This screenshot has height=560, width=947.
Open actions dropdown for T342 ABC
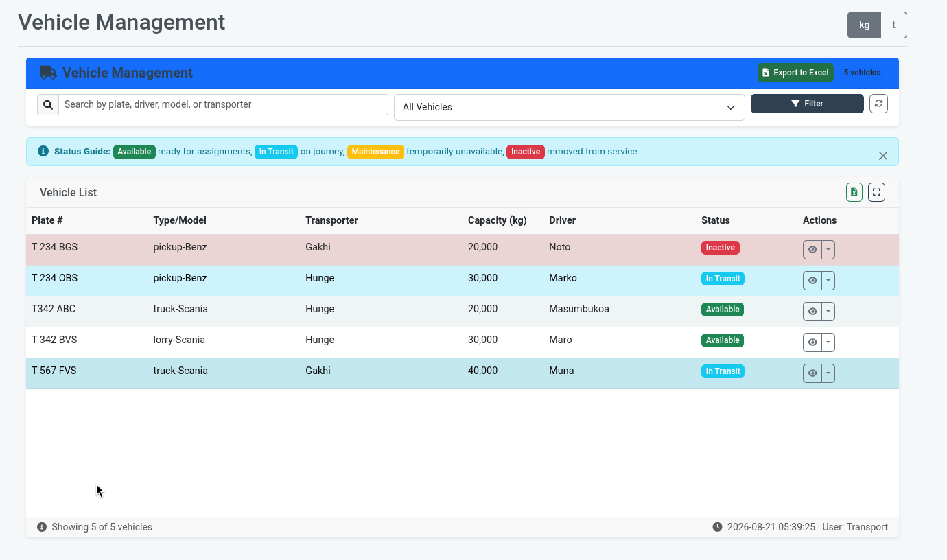(828, 312)
